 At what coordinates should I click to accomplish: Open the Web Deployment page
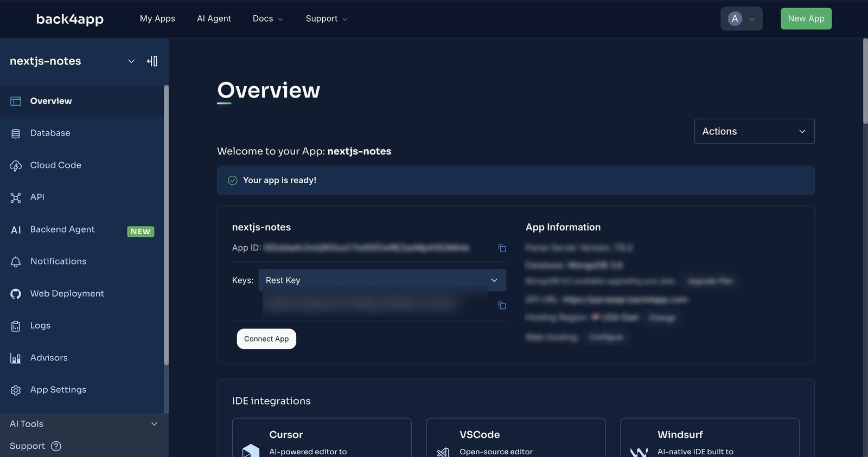tap(82, 294)
